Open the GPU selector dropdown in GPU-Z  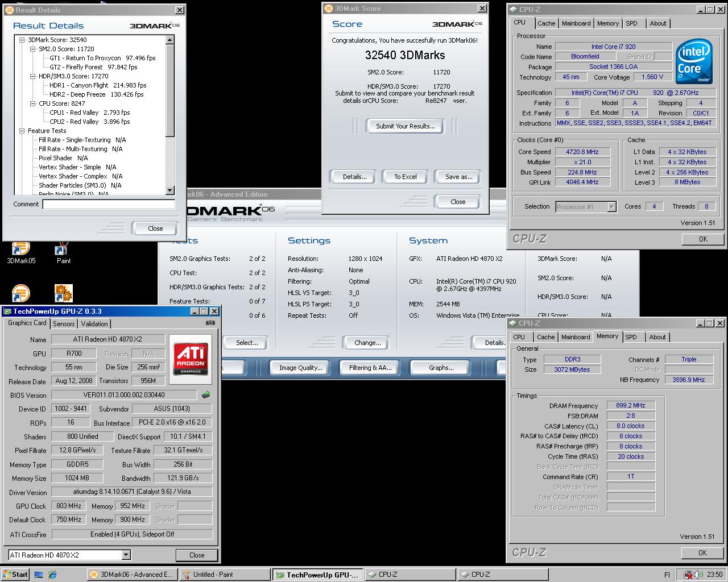tap(126, 555)
